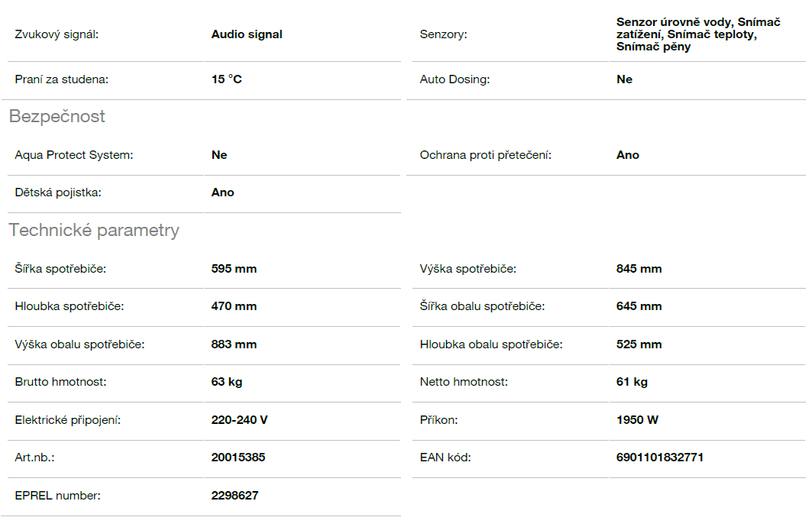This screenshot has width=812, height=527.
Task: Click the Praní za studena 15 °C value
Action: tap(227, 79)
